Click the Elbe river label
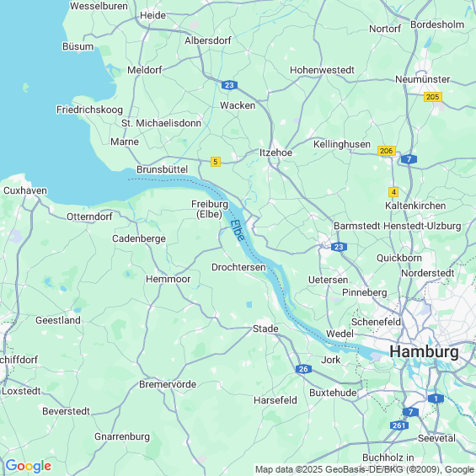The height and width of the screenshot is (476, 476). tap(237, 230)
